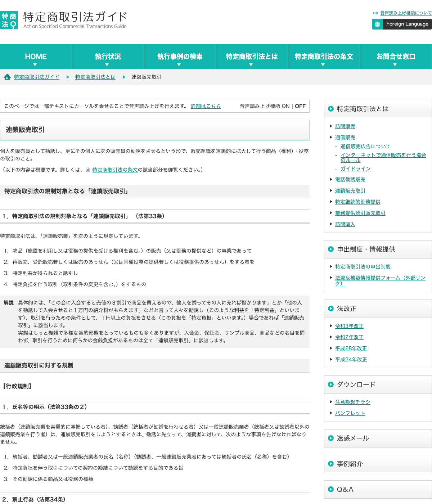Viewport: 432px width, 504px height.
Task: Open the 注意喚起チラシ download link
Action: 353,402
